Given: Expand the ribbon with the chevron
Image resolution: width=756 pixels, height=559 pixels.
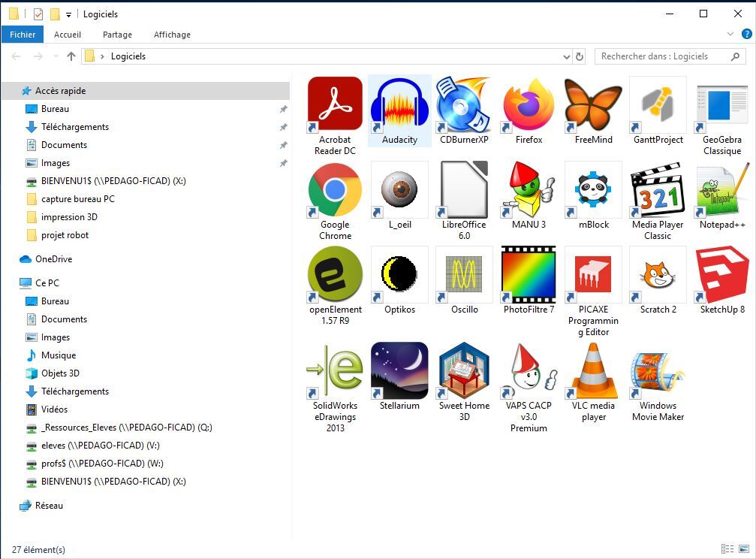Looking at the screenshot, I should tap(730, 35).
